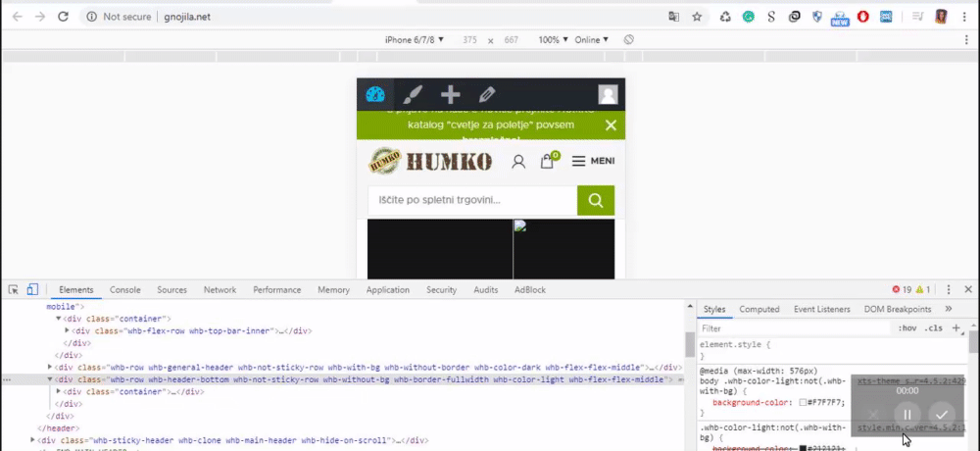Toggle the .cls class editor button

click(x=934, y=328)
